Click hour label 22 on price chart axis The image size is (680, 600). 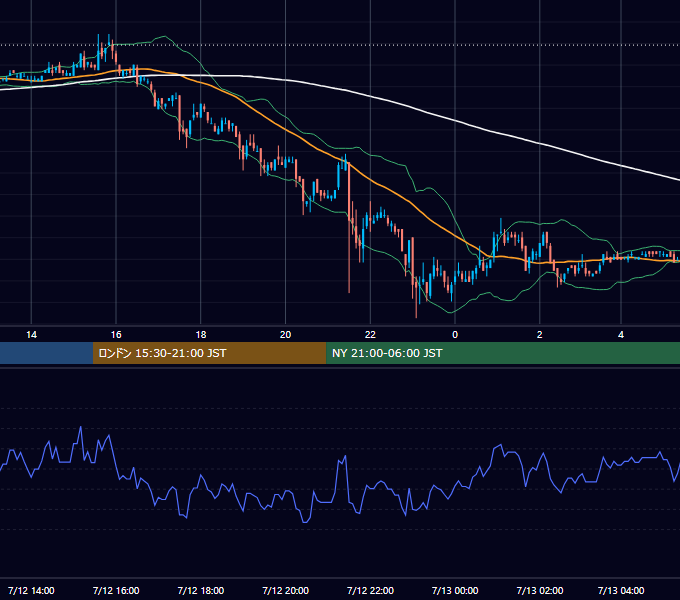tap(370, 335)
